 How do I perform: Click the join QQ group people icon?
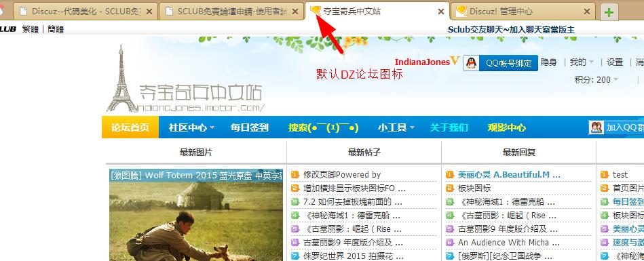pos(596,127)
